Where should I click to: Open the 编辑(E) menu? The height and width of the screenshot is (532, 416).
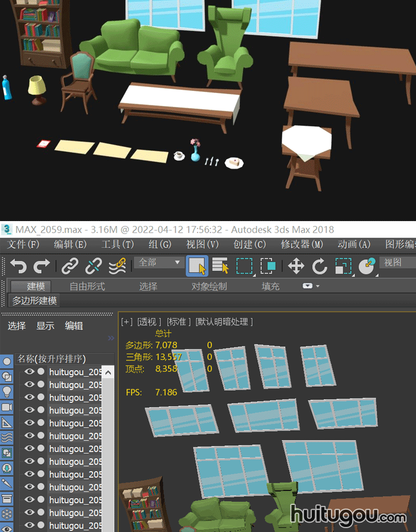coord(70,244)
